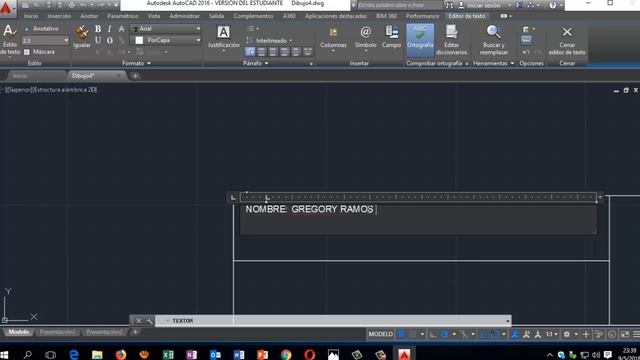The image size is (640, 360).
Task: Expand the Herramientas panel
Action: pos(493,63)
